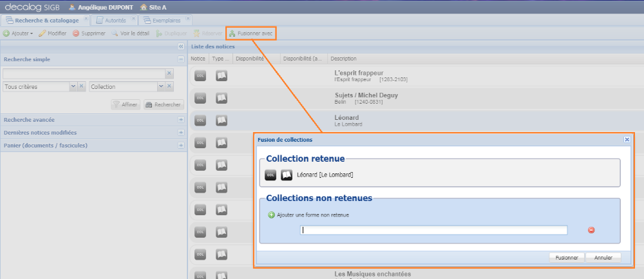Collapse the Recherche simple section
644x279 pixels.
coord(181,59)
